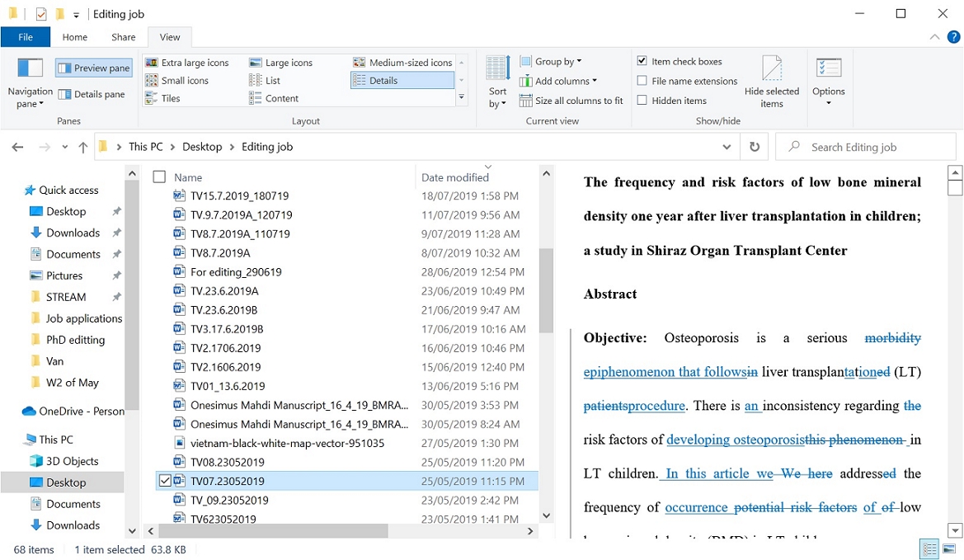The width and height of the screenshot is (964, 560).
Task: Switch to Medium-sized icons layout
Action: 403,63
